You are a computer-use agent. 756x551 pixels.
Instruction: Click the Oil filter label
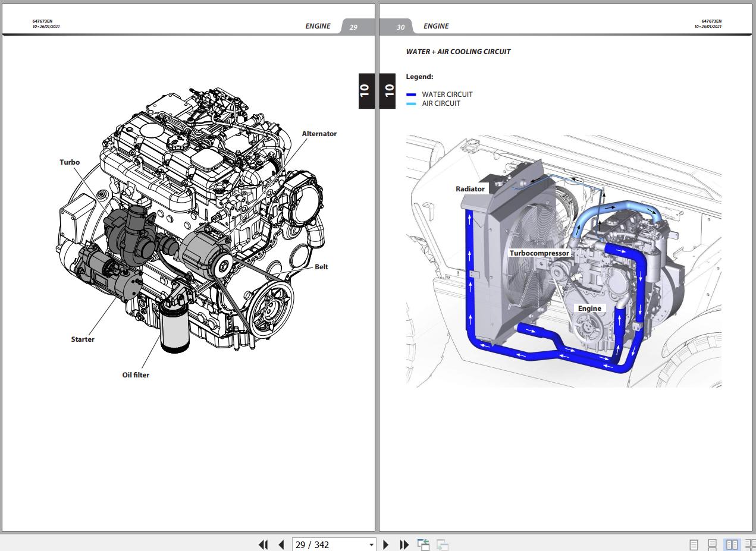pyautogui.click(x=136, y=375)
